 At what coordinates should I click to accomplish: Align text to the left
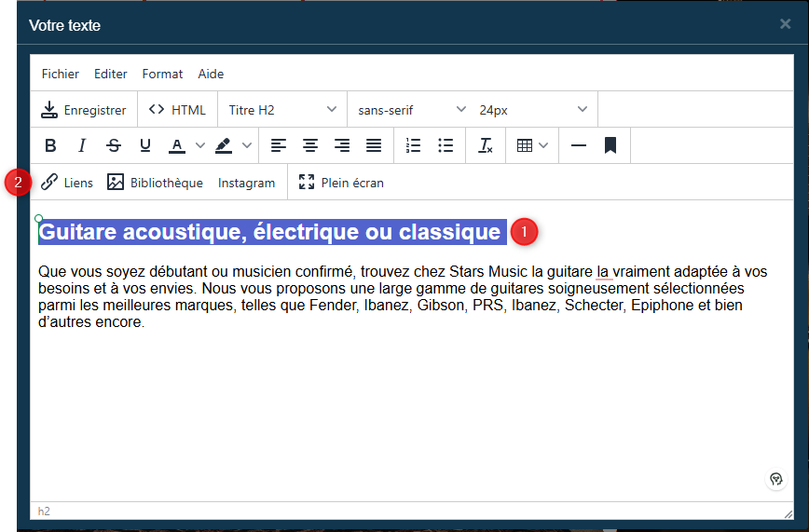(x=279, y=145)
